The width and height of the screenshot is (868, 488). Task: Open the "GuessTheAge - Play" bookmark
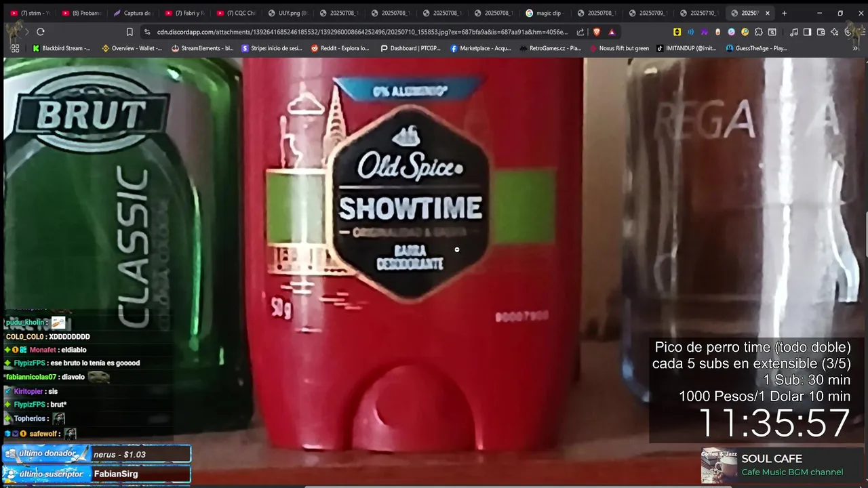coord(757,48)
